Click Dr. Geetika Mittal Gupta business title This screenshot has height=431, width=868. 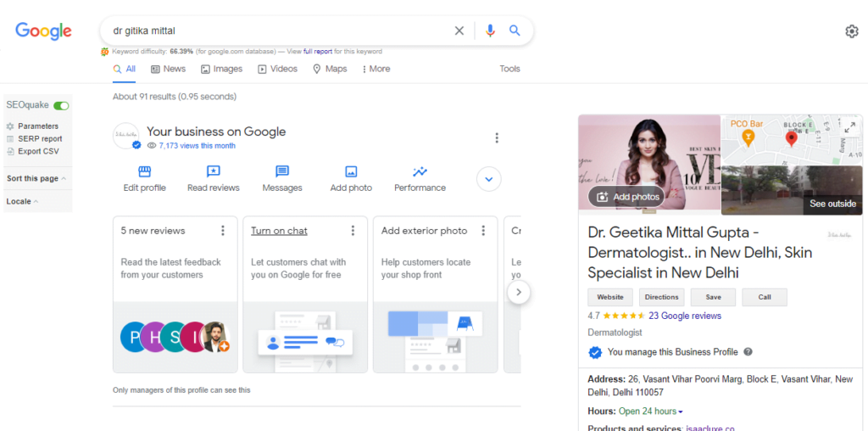tap(700, 253)
